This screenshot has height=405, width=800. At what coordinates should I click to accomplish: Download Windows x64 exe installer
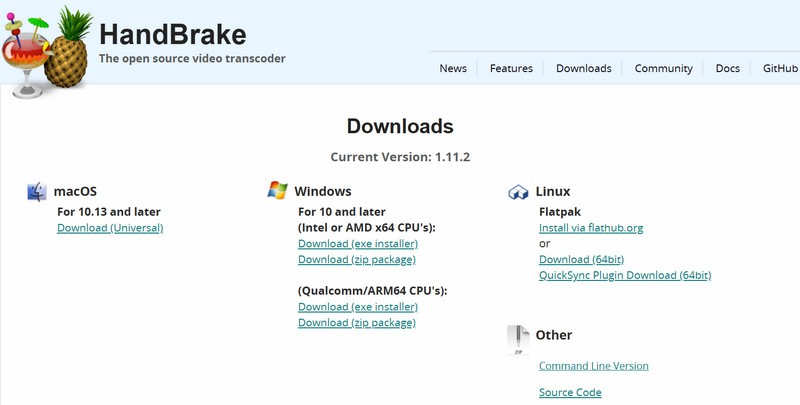click(358, 244)
